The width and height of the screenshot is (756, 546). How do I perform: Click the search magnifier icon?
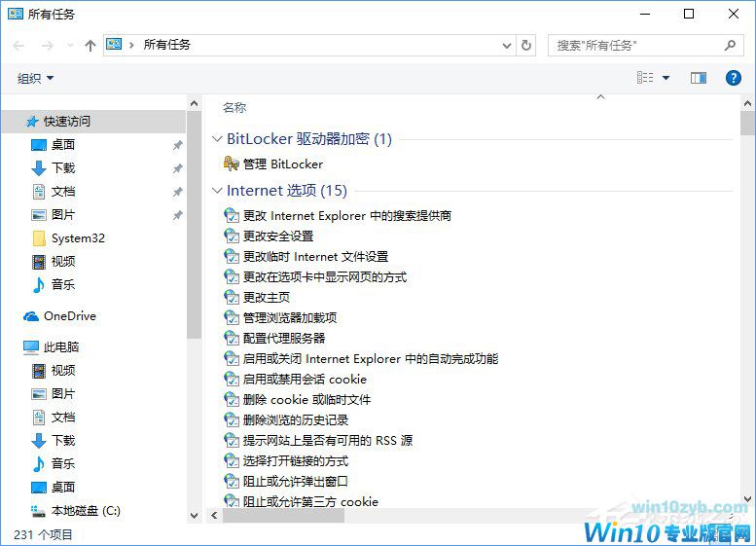tap(730, 46)
